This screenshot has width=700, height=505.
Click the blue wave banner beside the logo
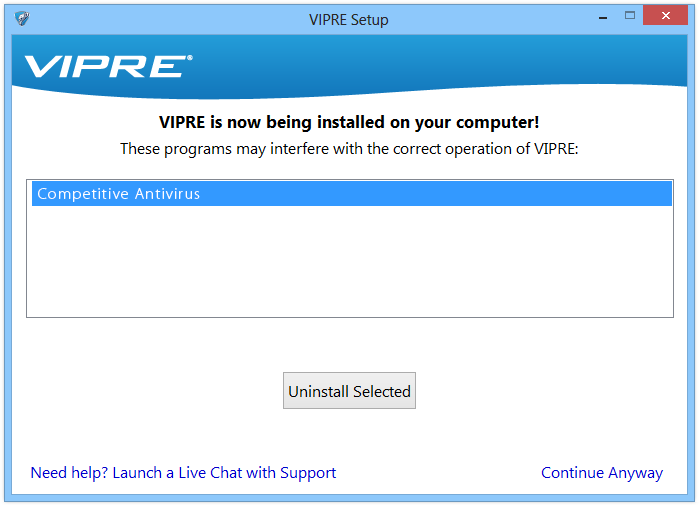click(x=450, y=62)
